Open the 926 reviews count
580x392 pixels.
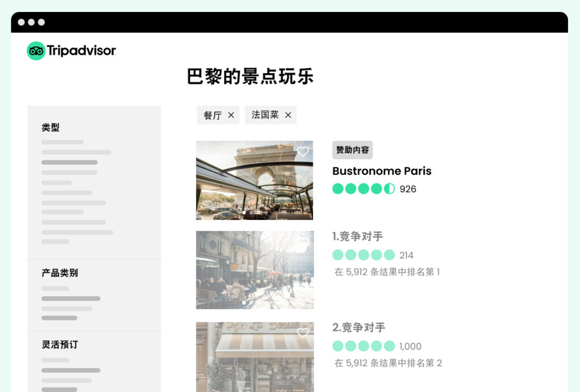pos(408,189)
